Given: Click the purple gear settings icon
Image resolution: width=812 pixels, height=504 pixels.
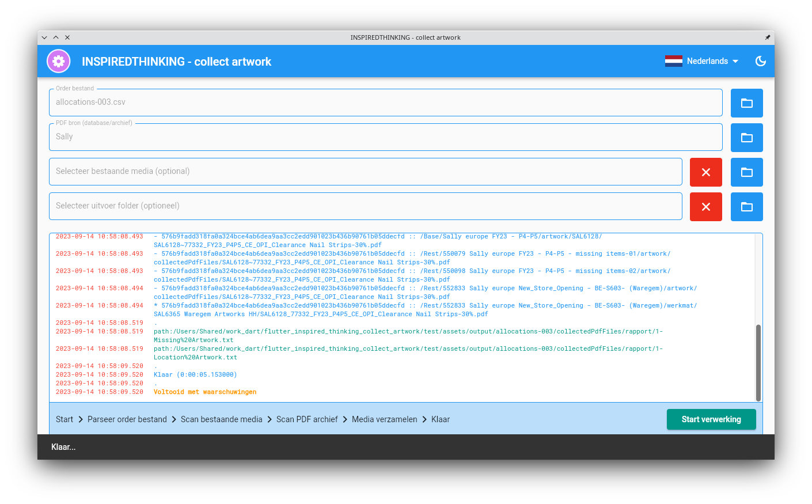Looking at the screenshot, I should (59, 61).
